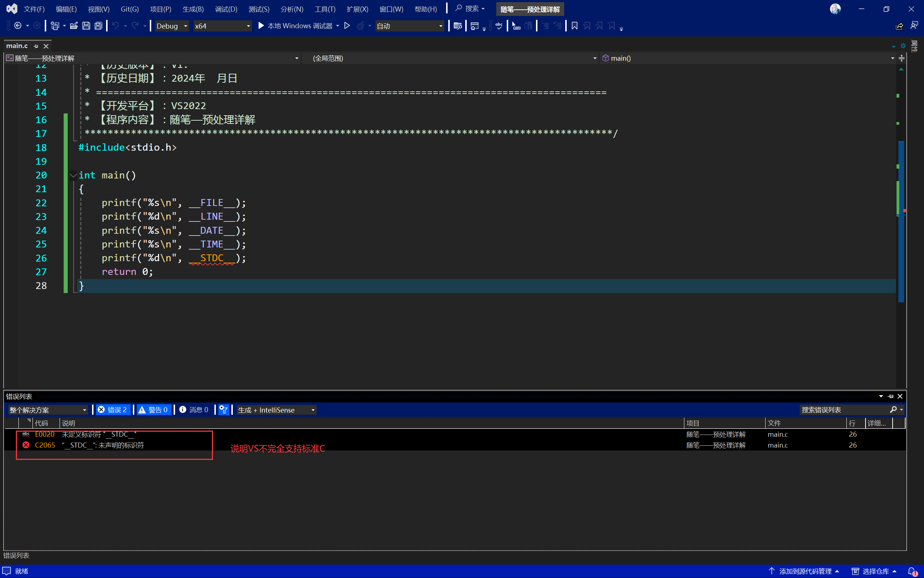
Task: Select error row C2065
Action: click(454, 445)
